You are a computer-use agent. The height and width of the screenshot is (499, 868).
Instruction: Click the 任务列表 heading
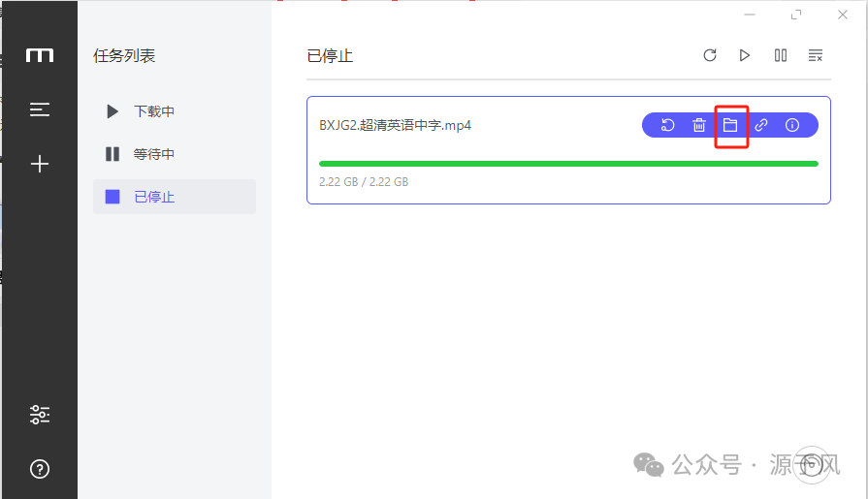coord(124,56)
